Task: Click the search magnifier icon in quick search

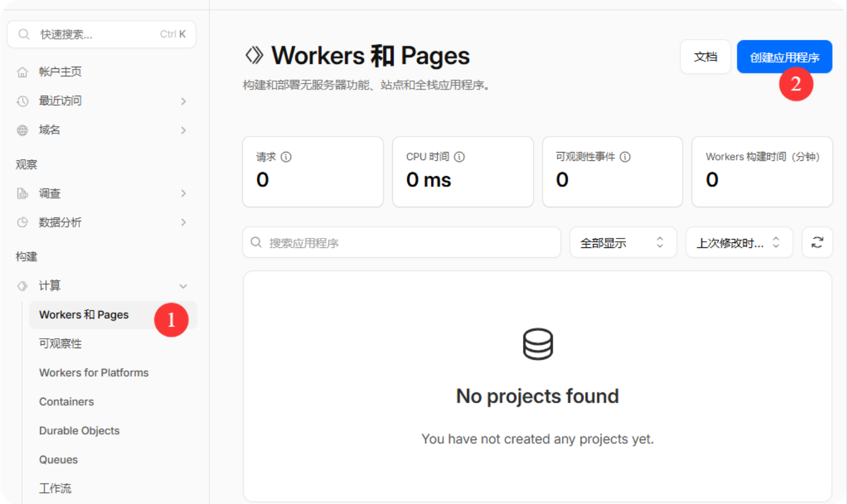Action: point(24,34)
